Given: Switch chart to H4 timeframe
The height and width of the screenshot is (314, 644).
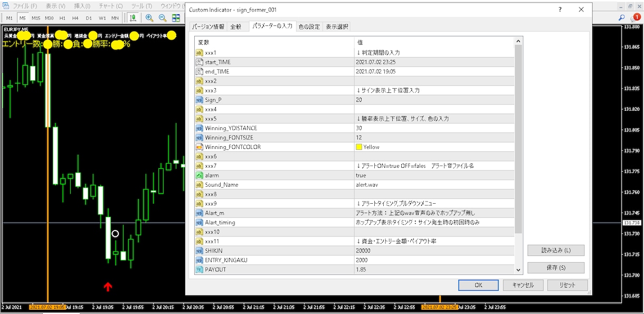Looking at the screenshot, I should click(75, 18).
